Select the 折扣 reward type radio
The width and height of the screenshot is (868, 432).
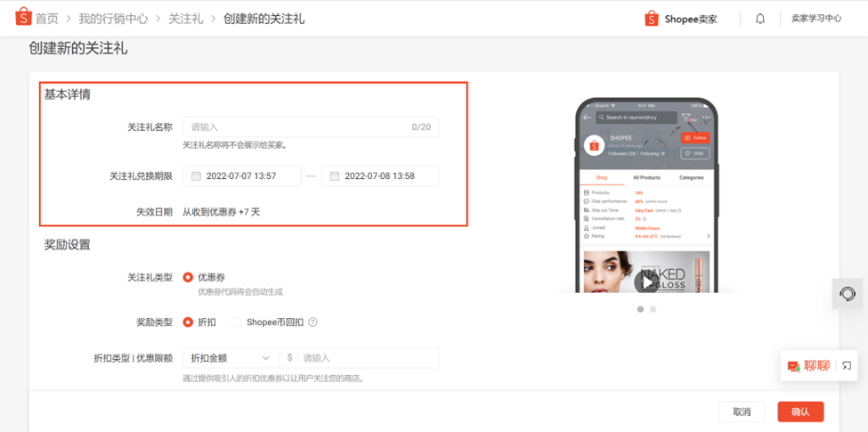tap(188, 322)
